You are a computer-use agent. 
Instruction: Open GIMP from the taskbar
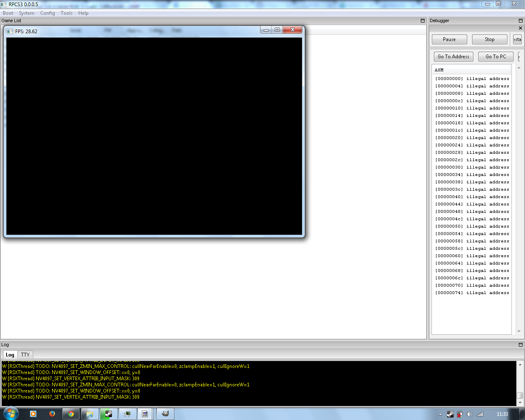[x=165, y=414]
